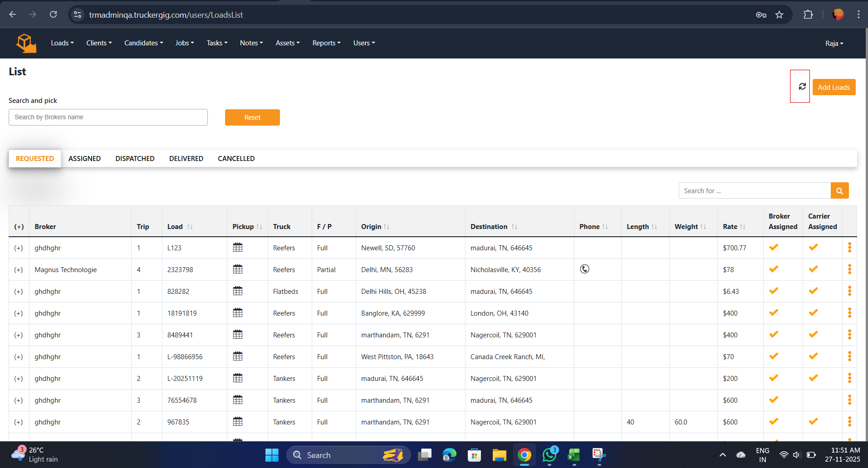Open three-dot actions menu for load 76554678

pyautogui.click(x=849, y=400)
